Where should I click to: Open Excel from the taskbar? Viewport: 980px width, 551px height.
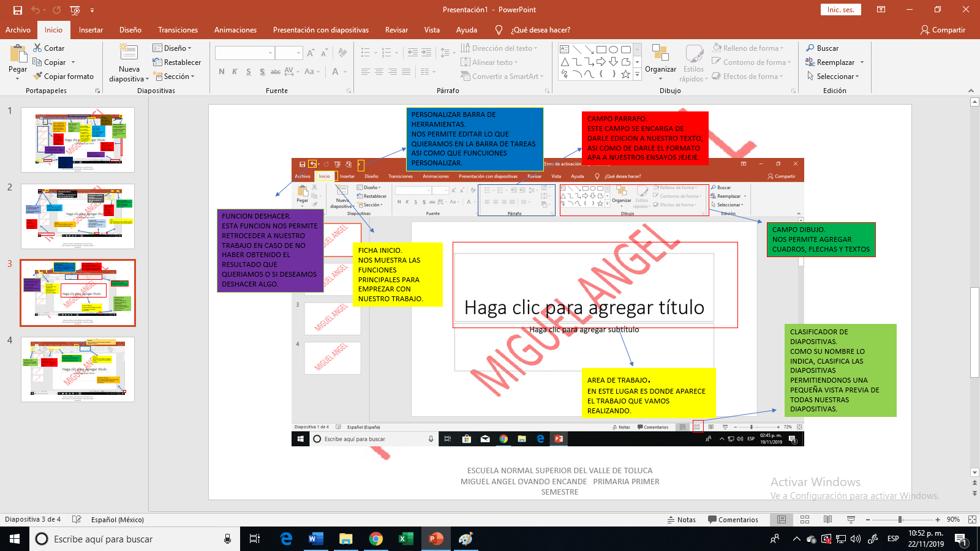(406, 539)
